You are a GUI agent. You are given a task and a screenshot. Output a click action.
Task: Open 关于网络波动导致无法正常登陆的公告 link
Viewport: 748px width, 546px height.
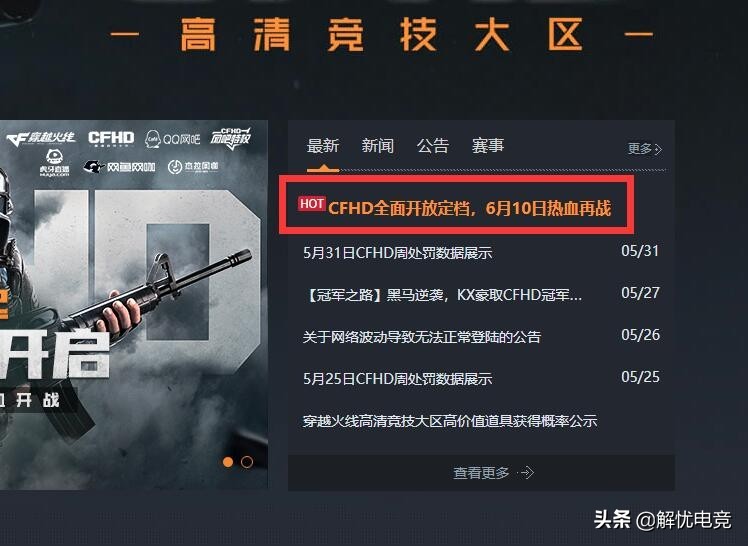coord(422,337)
